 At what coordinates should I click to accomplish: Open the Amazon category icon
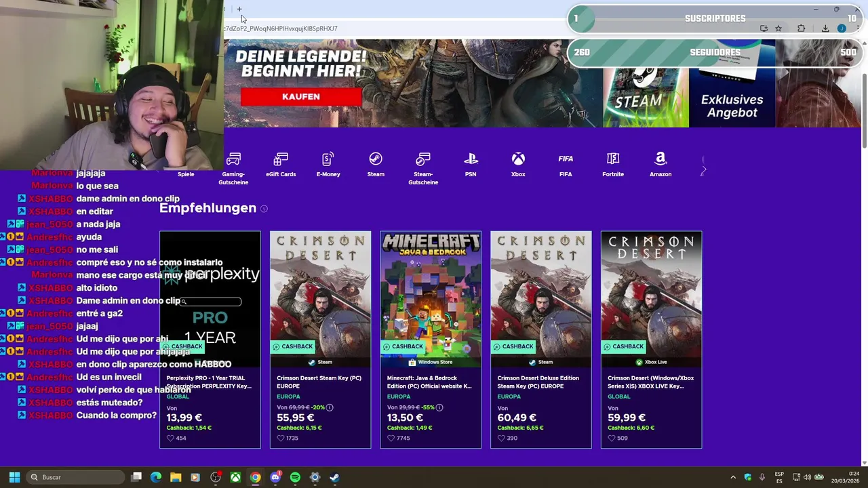point(660,159)
